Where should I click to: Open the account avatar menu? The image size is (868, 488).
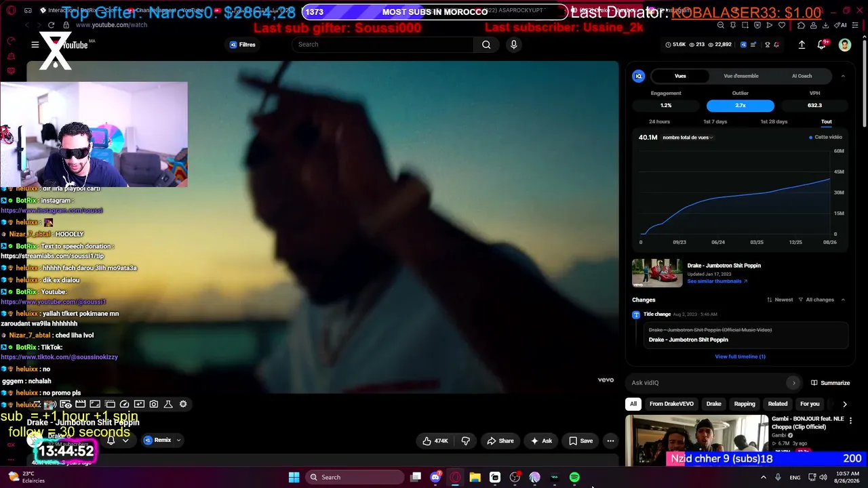[x=844, y=45]
